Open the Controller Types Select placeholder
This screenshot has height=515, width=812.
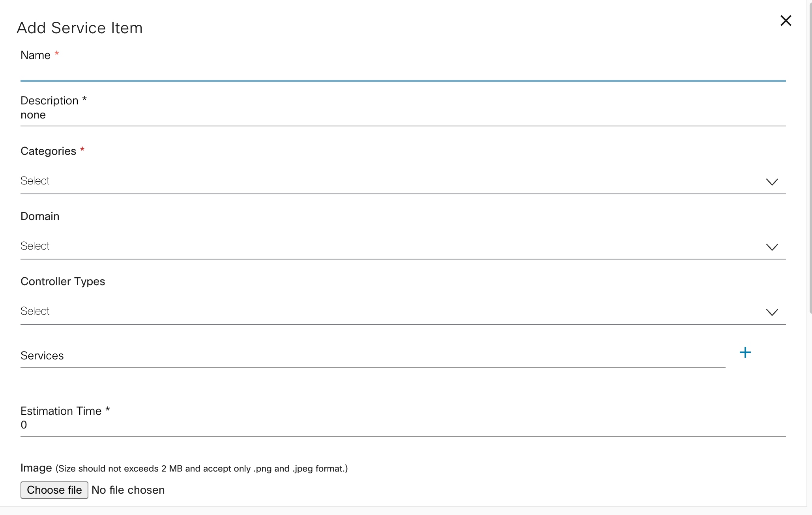click(35, 311)
